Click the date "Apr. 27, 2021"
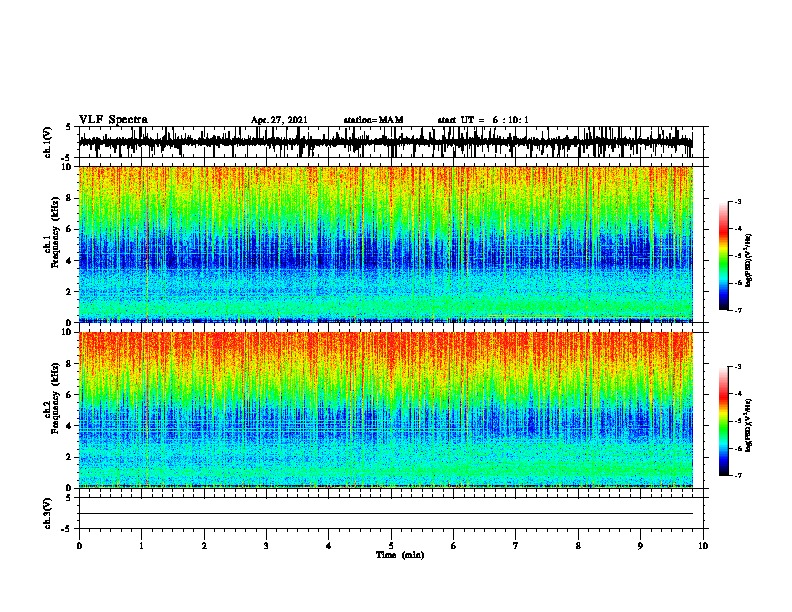792x612 pixels. 279,120
